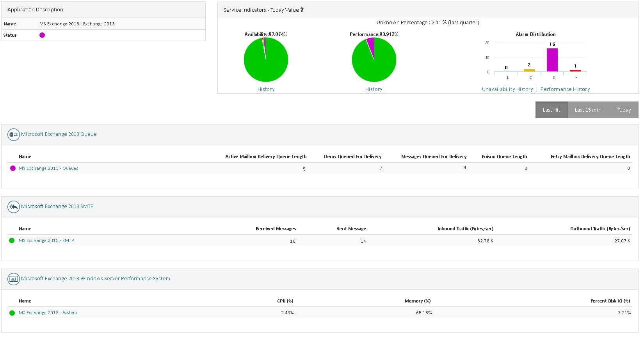Click the help question mark beside Today Value
Image resolution: width=644 pixels, height=363 pixels.
302,10
